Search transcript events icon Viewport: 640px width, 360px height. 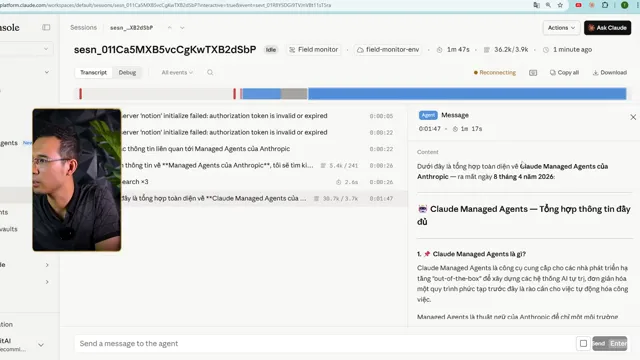[x=210, y=72]
